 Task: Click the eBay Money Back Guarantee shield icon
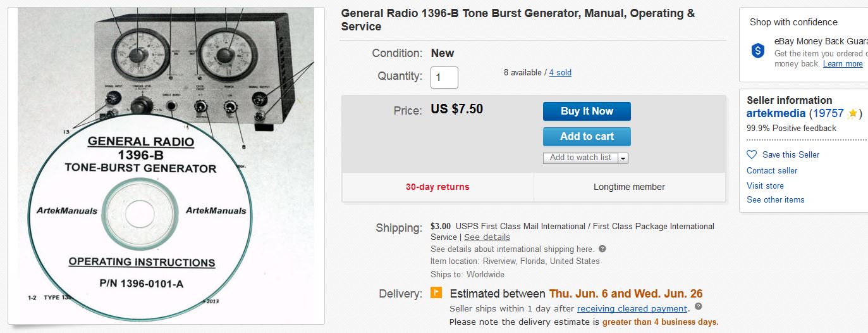(758, 51)
